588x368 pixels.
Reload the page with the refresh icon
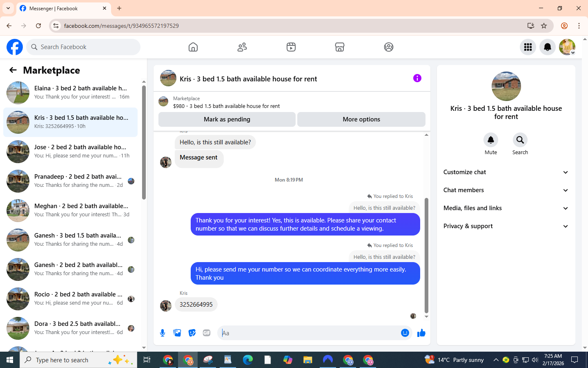[x=38, y=26]
